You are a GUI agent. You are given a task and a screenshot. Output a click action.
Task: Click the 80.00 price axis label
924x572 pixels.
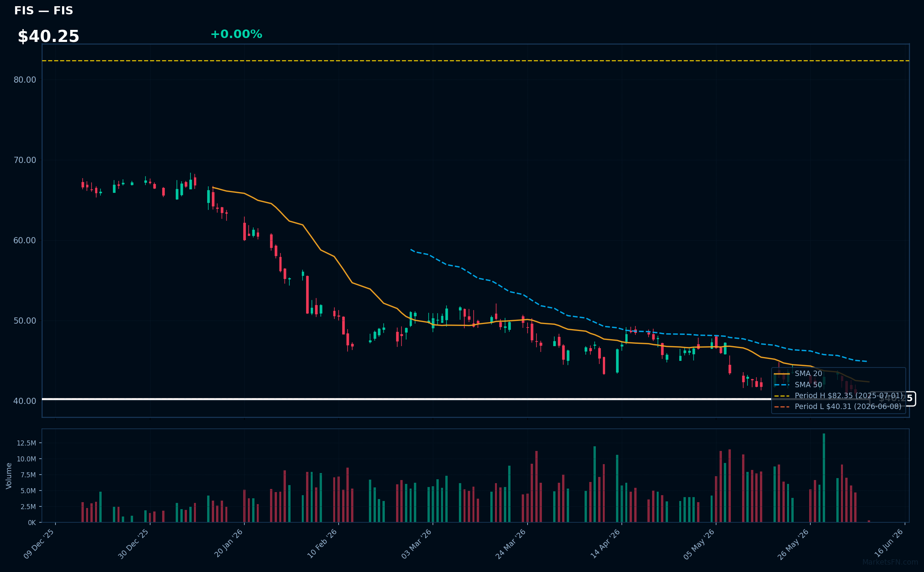[25, 80]
